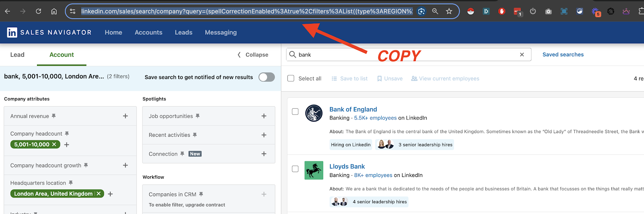Open 3 senior leadership hires tag
The height and width of the screenshot is (214, 644).
tap(415, 144)
